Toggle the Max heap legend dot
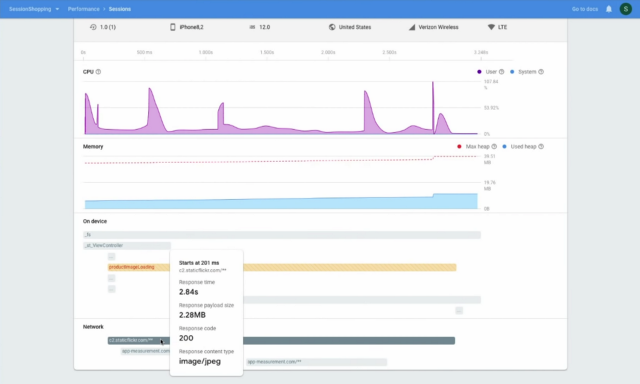 point(459,146)
